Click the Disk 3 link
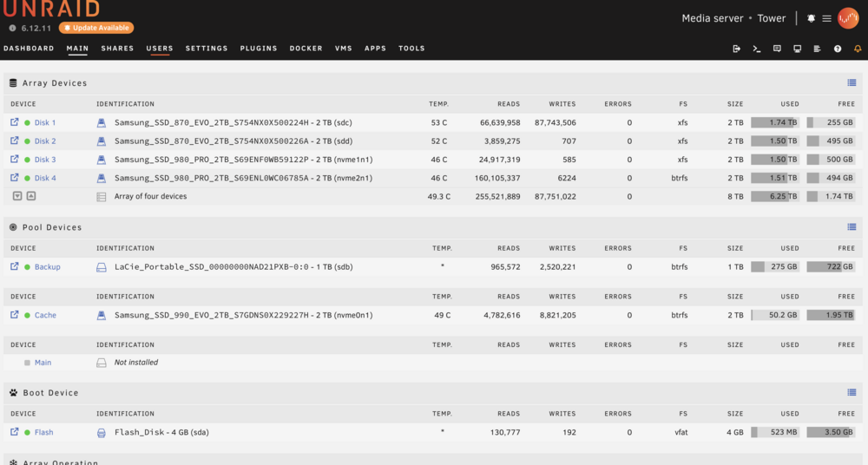This screenshot has height=465, width=868. (45, 160)
